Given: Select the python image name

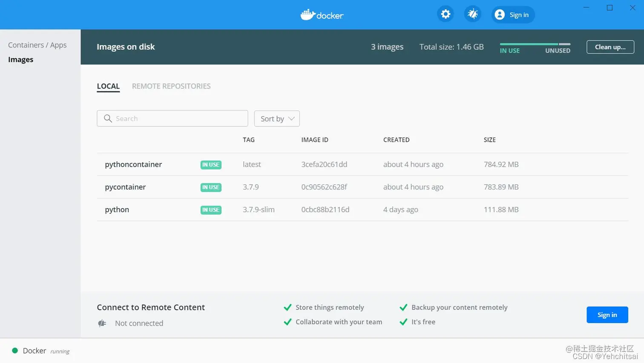Looking at the screenshot, I should coord(117,209).
